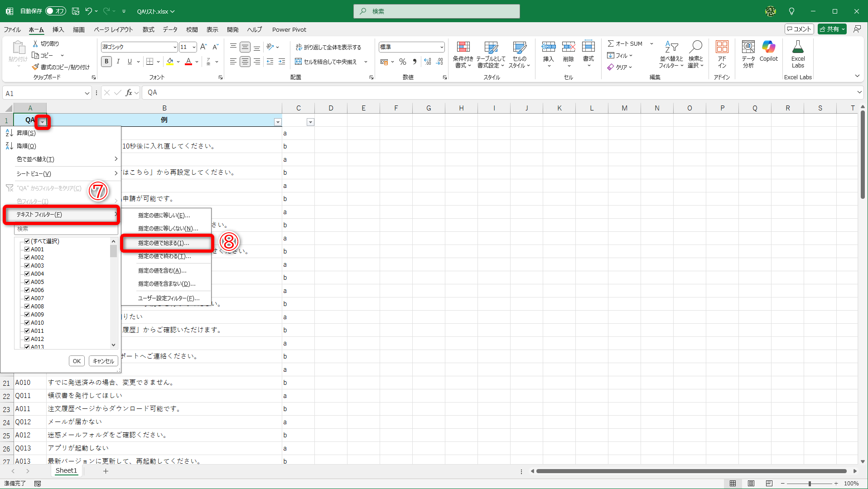Open the font name dropdown (游ゴシック)
The image size is (868, 489).
(x=175, y=47)
